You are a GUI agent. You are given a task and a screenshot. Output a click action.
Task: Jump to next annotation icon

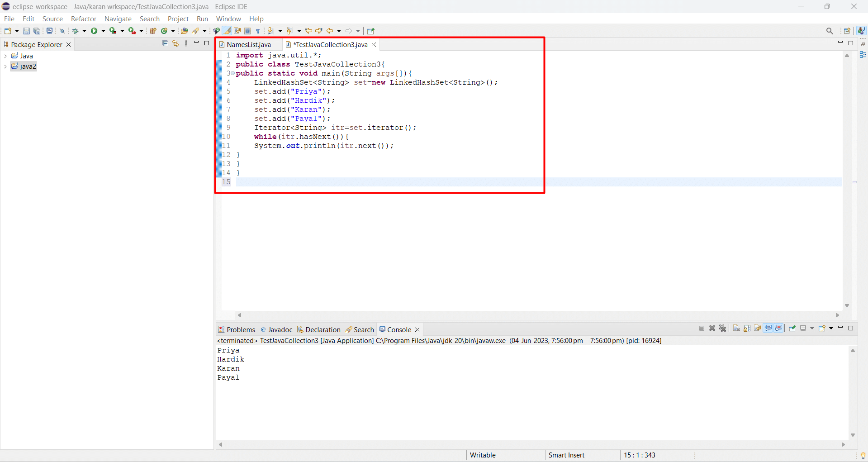(270, 31)
